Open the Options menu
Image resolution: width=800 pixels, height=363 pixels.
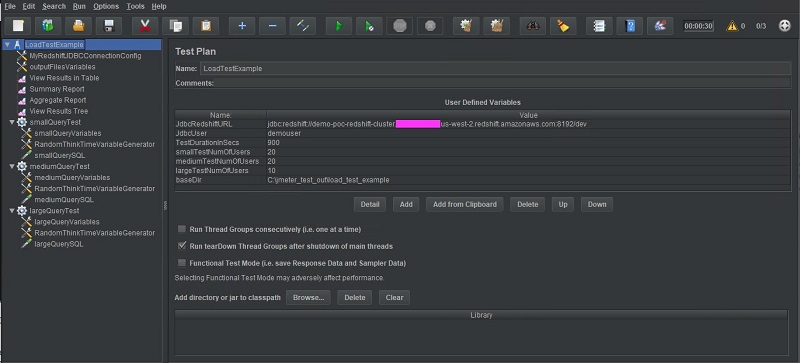coord(106,6)
